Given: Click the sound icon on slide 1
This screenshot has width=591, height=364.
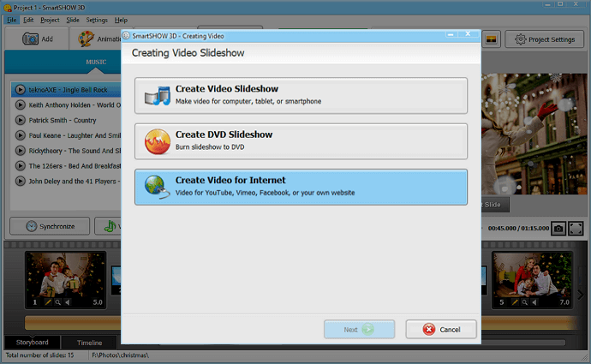Looking at the screenshot, I should pyautogui.click(x=68, y=302).
